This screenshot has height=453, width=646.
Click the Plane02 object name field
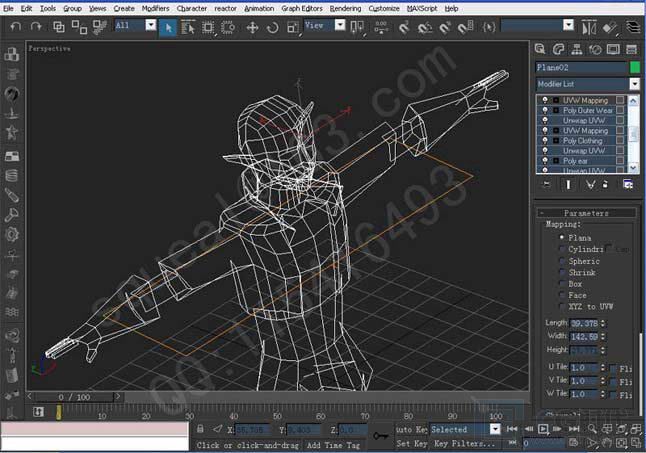pos(581,68)
